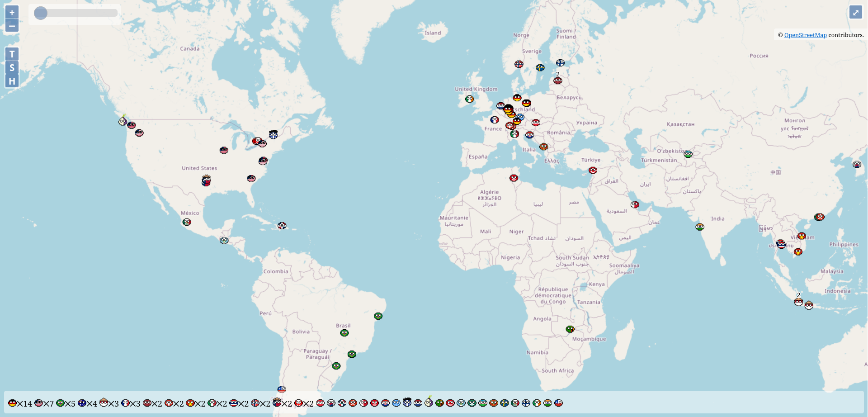The image size is (868, 417).
Task: Click the Ireland countryball marker
Action: point(470,99)
